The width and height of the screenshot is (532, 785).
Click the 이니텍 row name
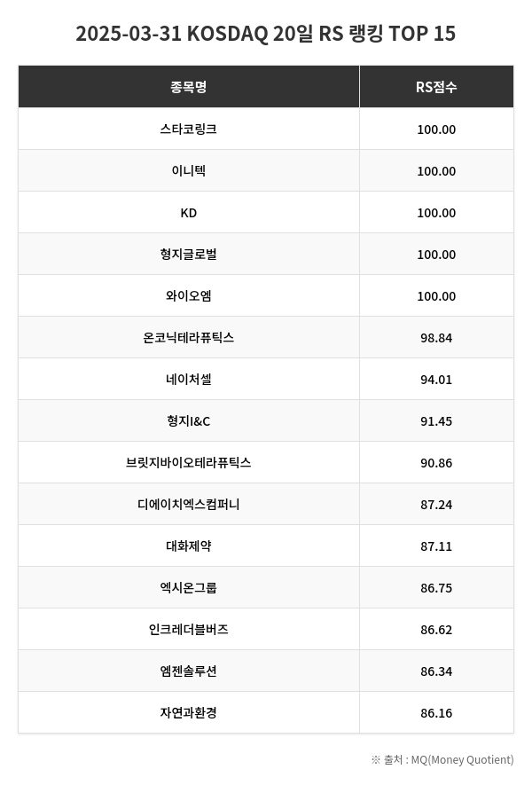[x=188, y=170]
